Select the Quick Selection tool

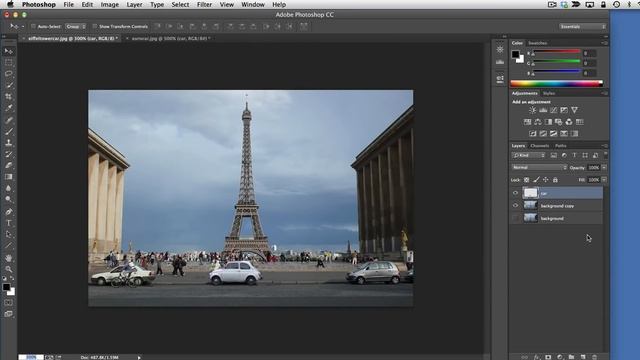[9, 85]
